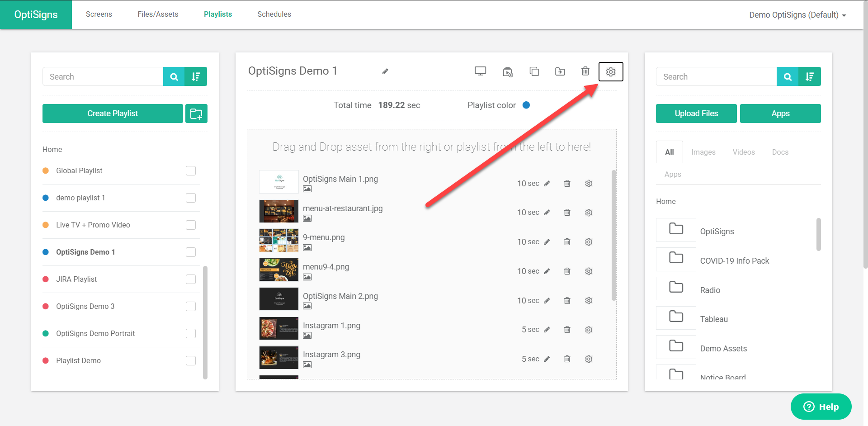Click the move playlist to folder icon
868x426 pixels.
(560, 71)
